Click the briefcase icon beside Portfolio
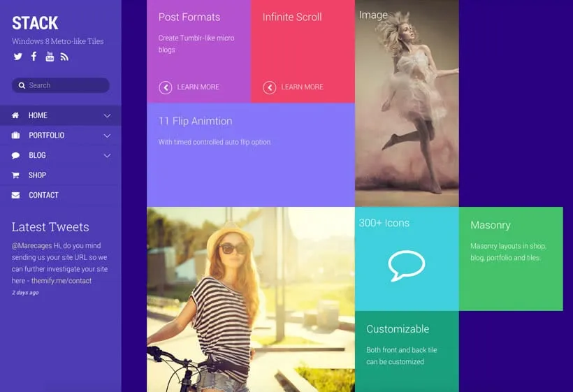 (15, 135)
